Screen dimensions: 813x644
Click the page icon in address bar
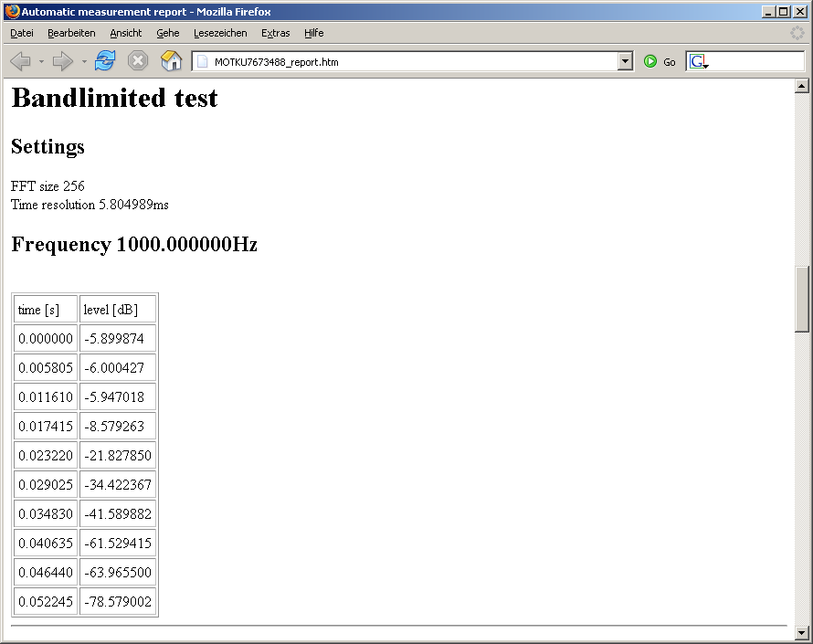pos(203,62)
